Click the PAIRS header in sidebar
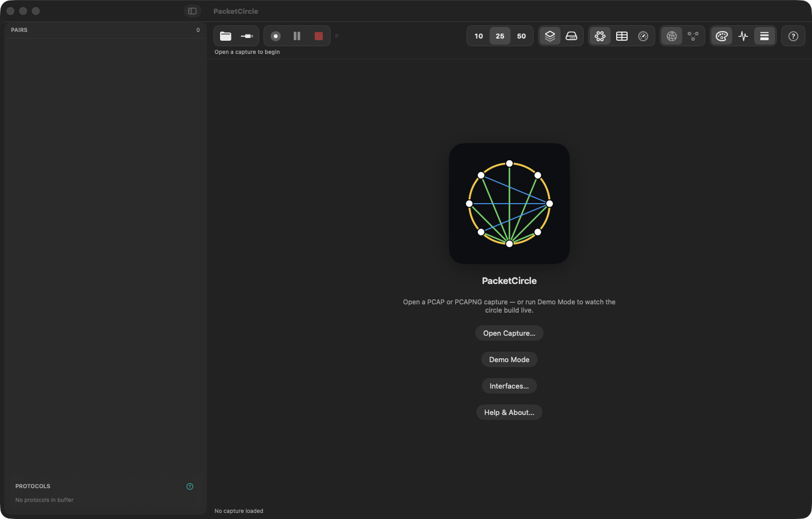The image size is (812, 519). (19, 30)
